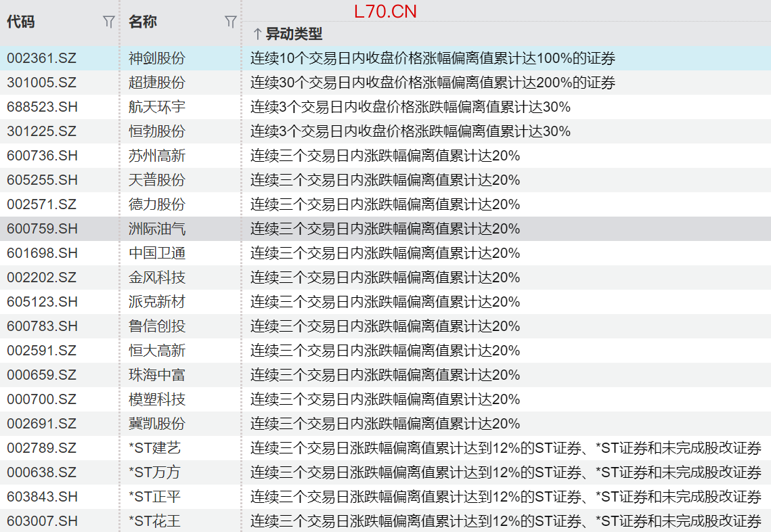771x532 pixels.
Task: Click the *ST万方 stock name
Action: [155, 472]
